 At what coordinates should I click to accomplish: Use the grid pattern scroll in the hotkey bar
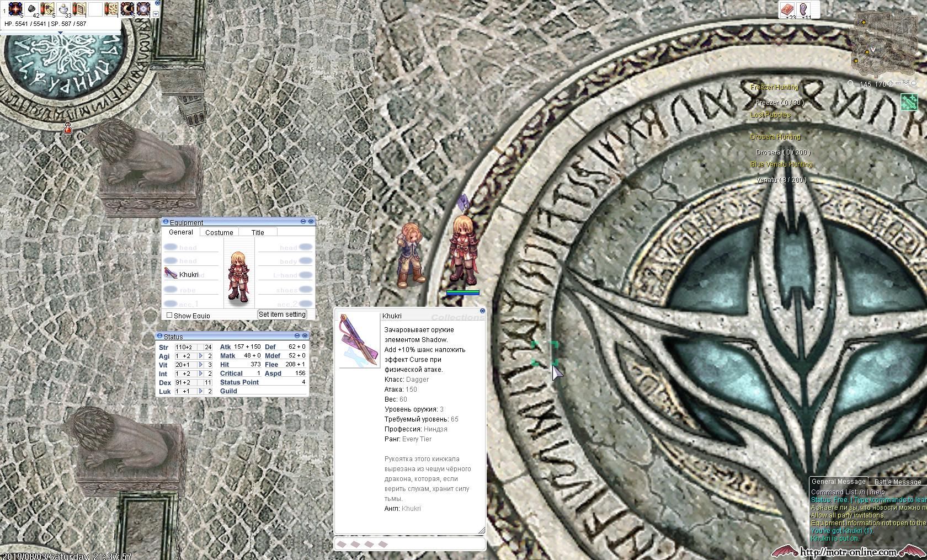point(79,9)
